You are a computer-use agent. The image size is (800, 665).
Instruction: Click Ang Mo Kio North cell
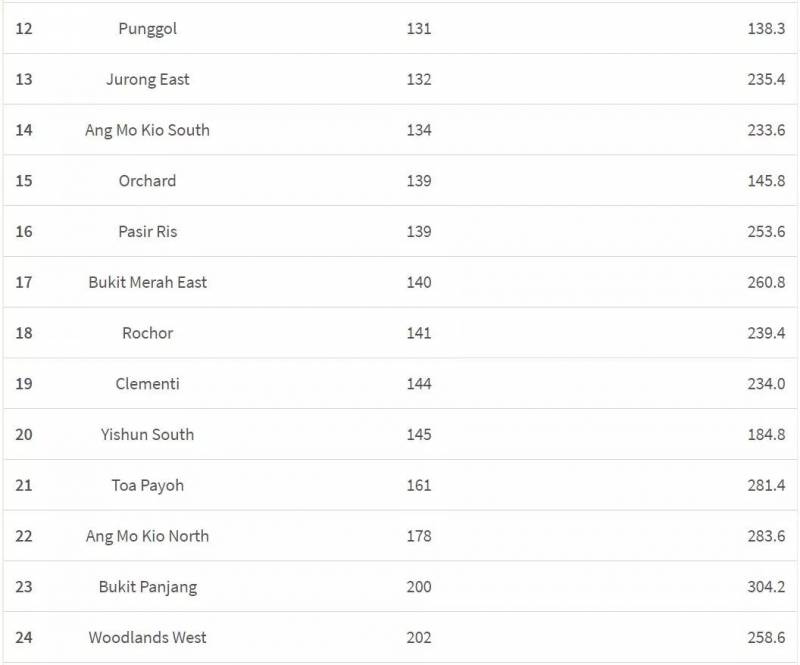pos(147,536)
